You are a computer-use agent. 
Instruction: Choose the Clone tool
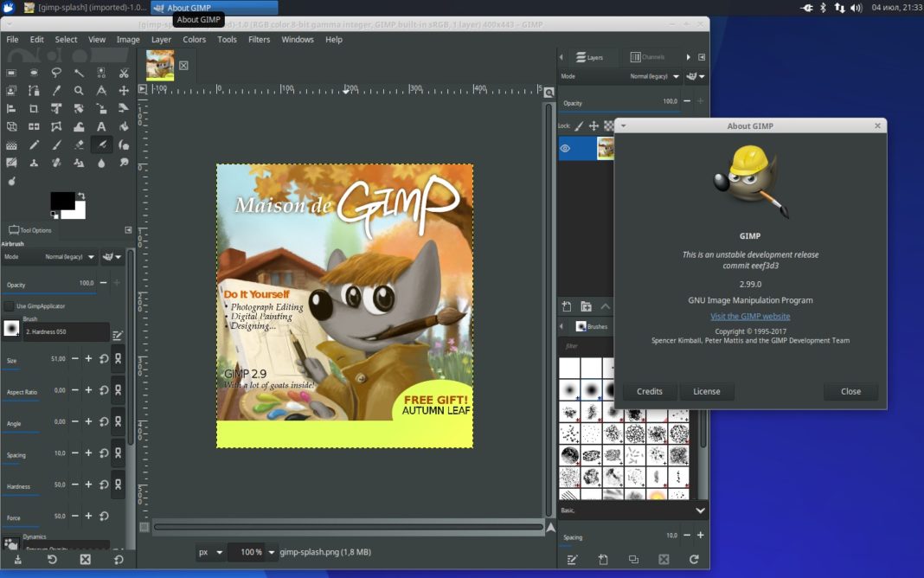[x=34, y=163]
